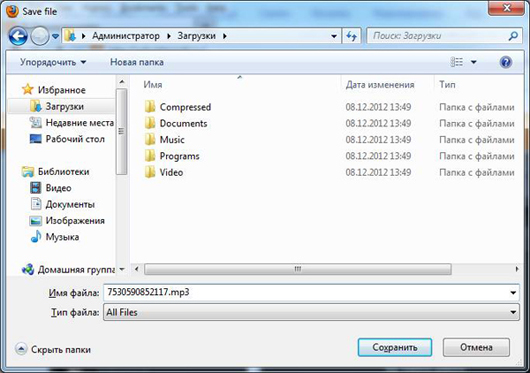Click the Сохранить button
Viewport: 530px width, 373px height.
coord(395,347)
